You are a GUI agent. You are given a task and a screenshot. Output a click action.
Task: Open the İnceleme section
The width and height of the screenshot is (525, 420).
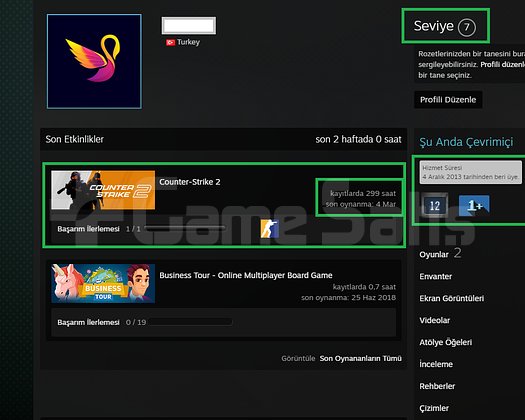pyautogui.click(x=436, y=364)
